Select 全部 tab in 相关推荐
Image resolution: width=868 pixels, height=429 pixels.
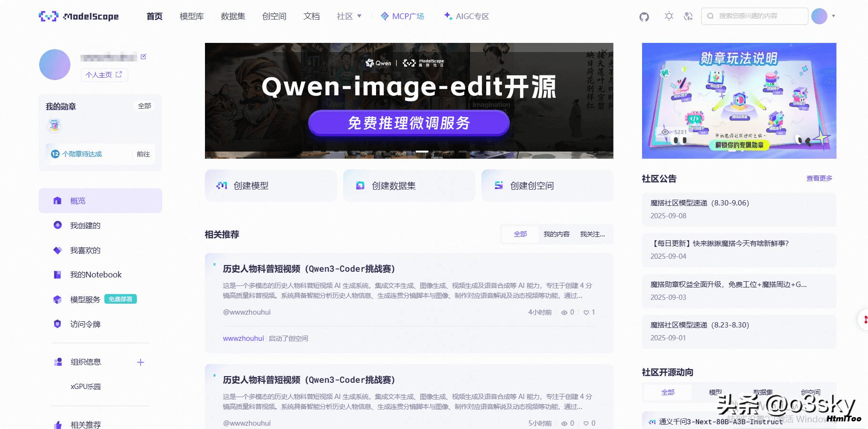coord(520,234)
